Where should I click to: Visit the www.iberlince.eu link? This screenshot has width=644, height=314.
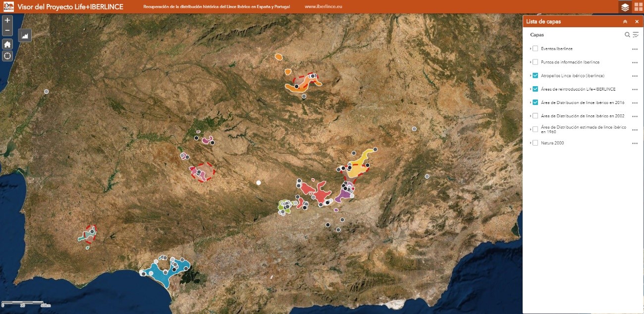(x=323, y=7)
